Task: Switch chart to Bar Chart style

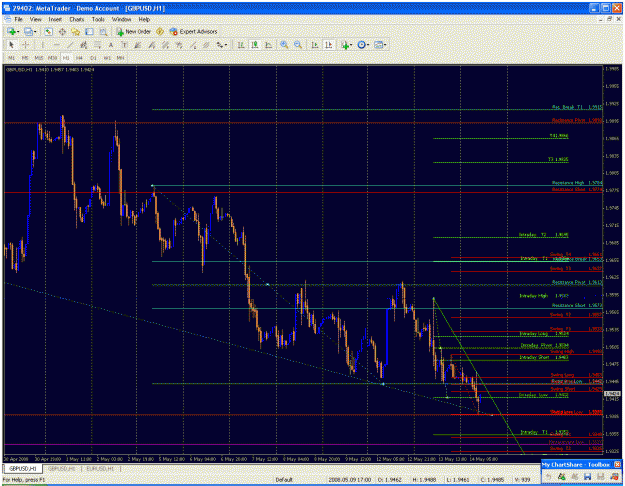Action: tap(241, 45)
